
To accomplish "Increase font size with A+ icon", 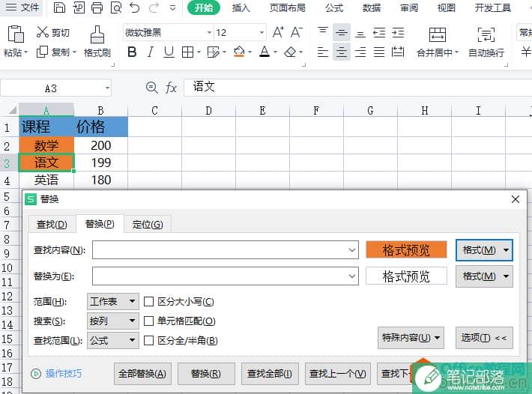I will point(278,32).
